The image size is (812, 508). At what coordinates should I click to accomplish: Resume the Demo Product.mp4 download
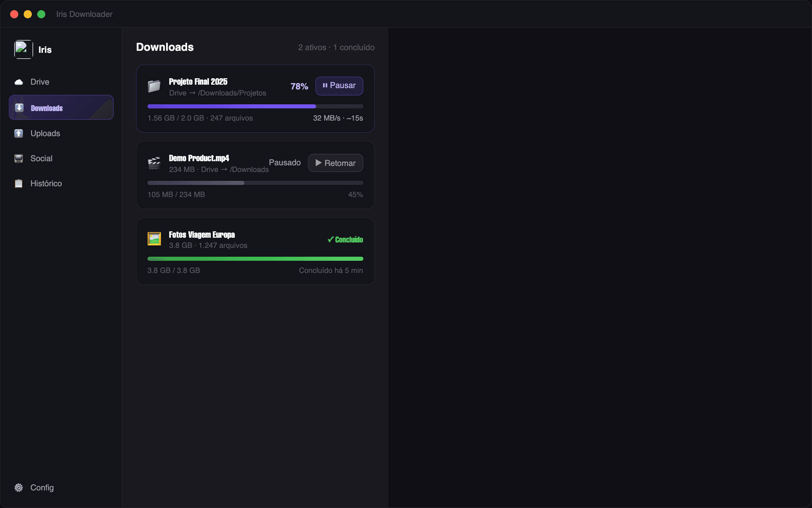tap(336, 163)
